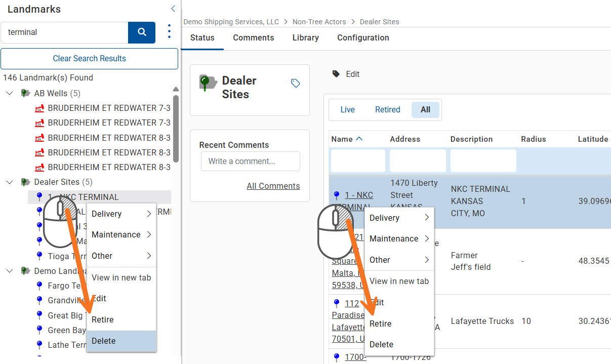Select 1 - NKC TERMINAL in the tree
The height and width of the screenshot is (364, 611).
pyautogui.click(x=99, y=197)
